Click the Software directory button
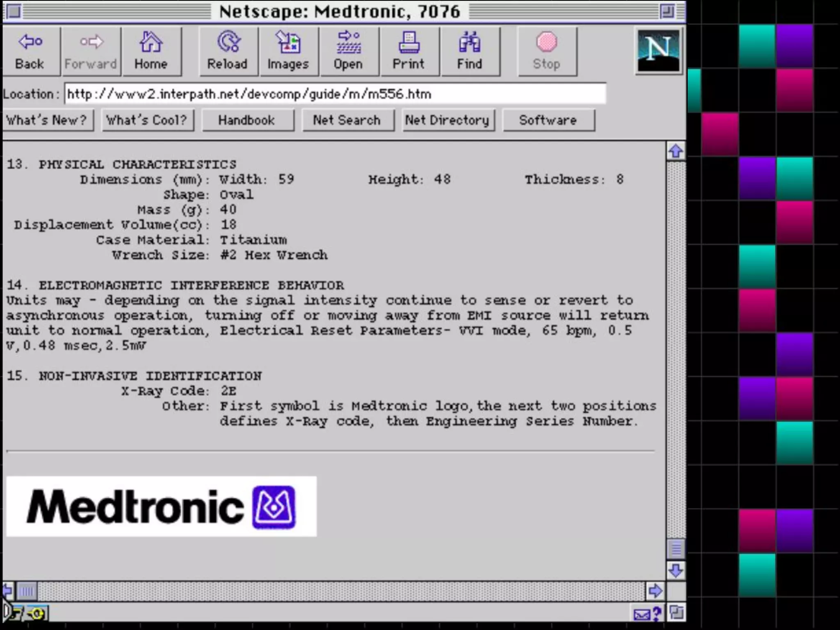 (548, 120)
